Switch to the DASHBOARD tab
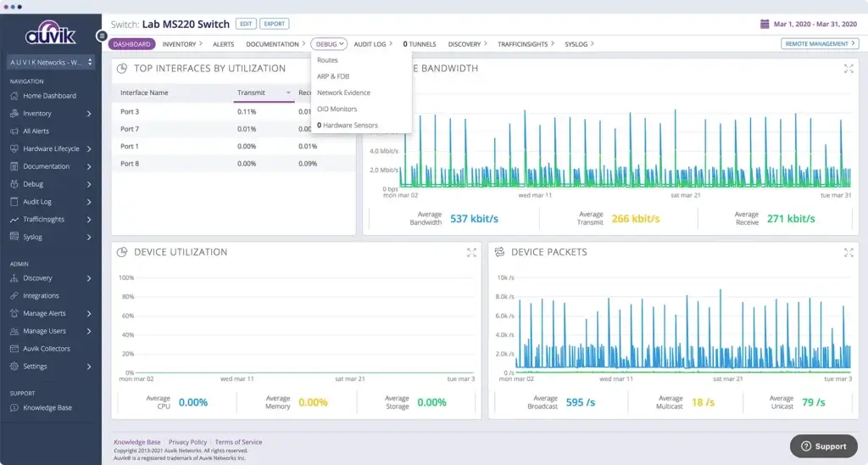The height and width of the screenshot is (465, 868). coord(131,44)
